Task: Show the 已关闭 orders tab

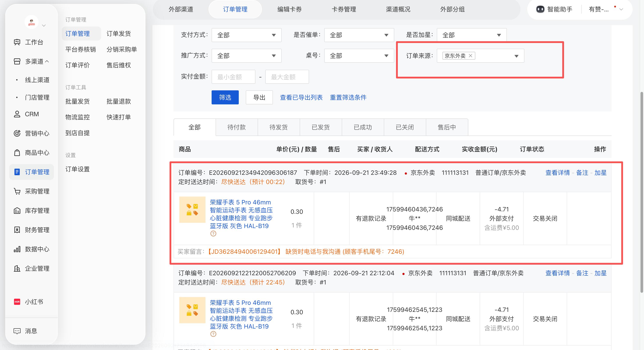Action: [405, 127]
